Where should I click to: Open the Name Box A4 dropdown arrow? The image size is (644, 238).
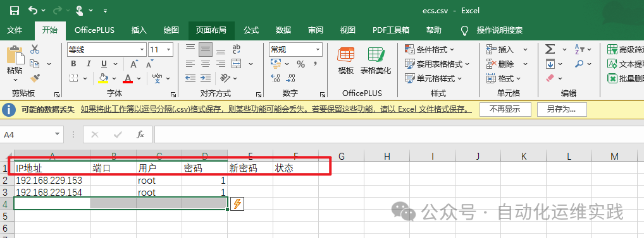[x=57, y=134]
